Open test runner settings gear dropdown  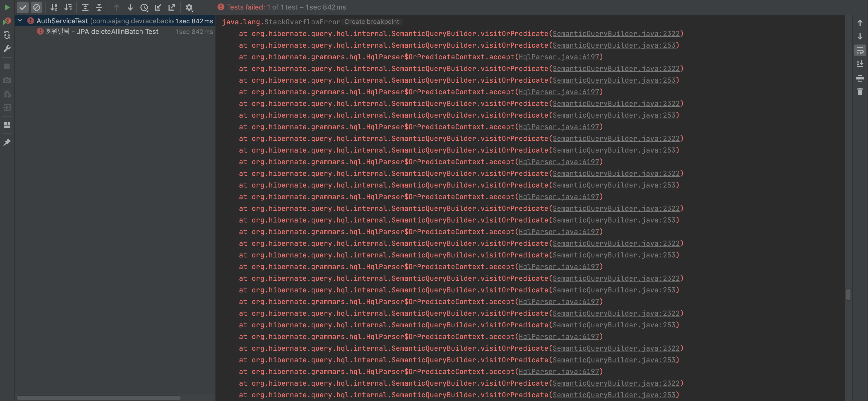(x=189, y=7)
